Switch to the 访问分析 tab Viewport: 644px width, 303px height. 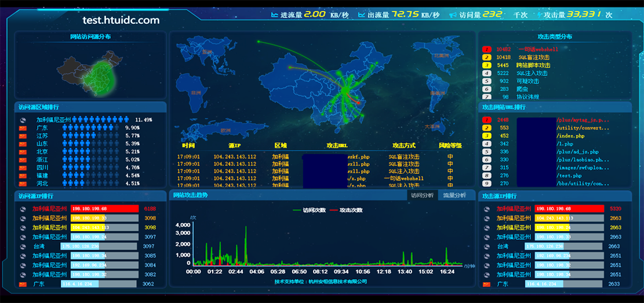(x=422, y=195)
